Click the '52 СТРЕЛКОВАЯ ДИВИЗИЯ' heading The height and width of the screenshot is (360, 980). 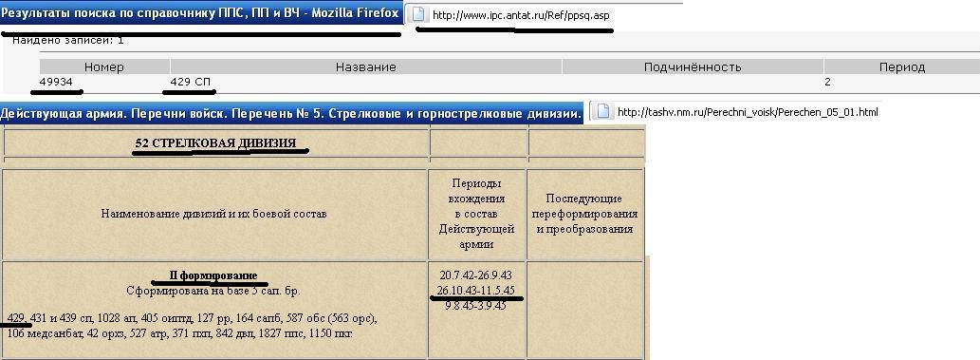click(x=215, y=142)
